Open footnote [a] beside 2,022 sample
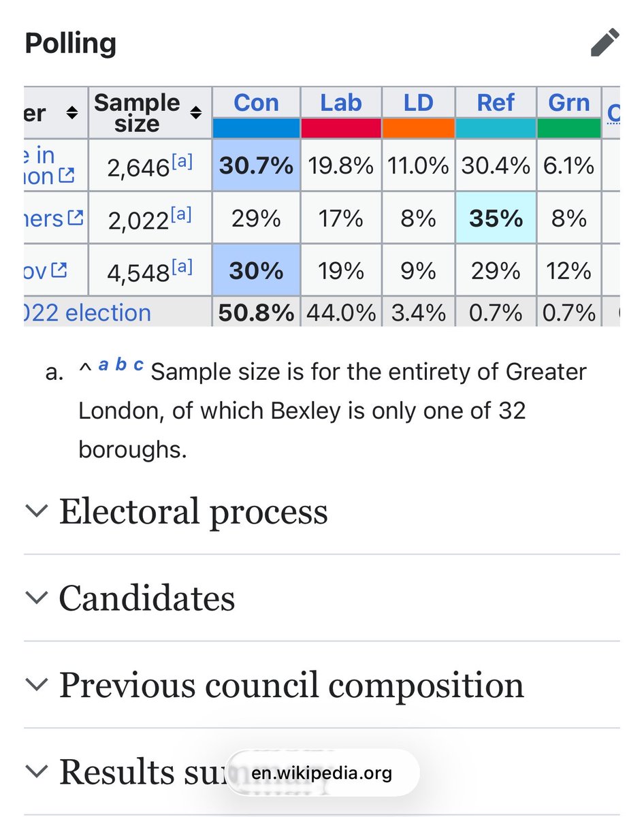 click(x=181, y=214)
